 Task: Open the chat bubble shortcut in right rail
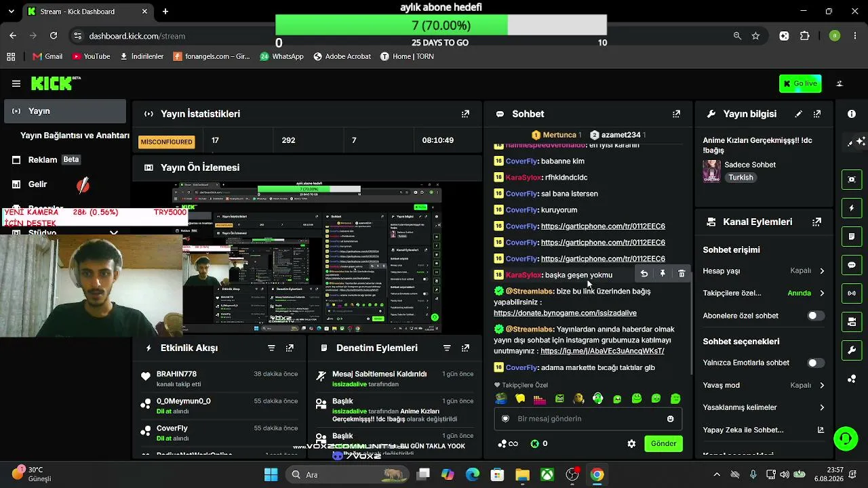click(852, 265)
